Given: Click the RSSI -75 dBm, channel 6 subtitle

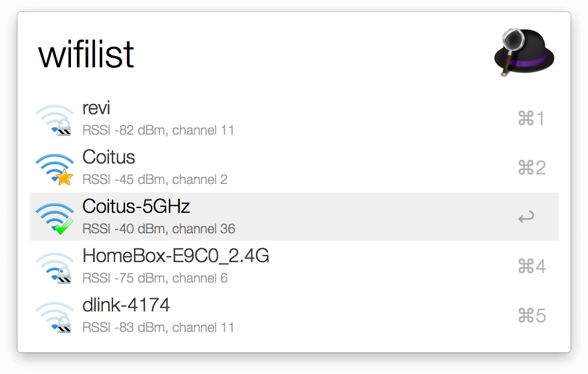Looking at the screenshot, I should 155,278.
